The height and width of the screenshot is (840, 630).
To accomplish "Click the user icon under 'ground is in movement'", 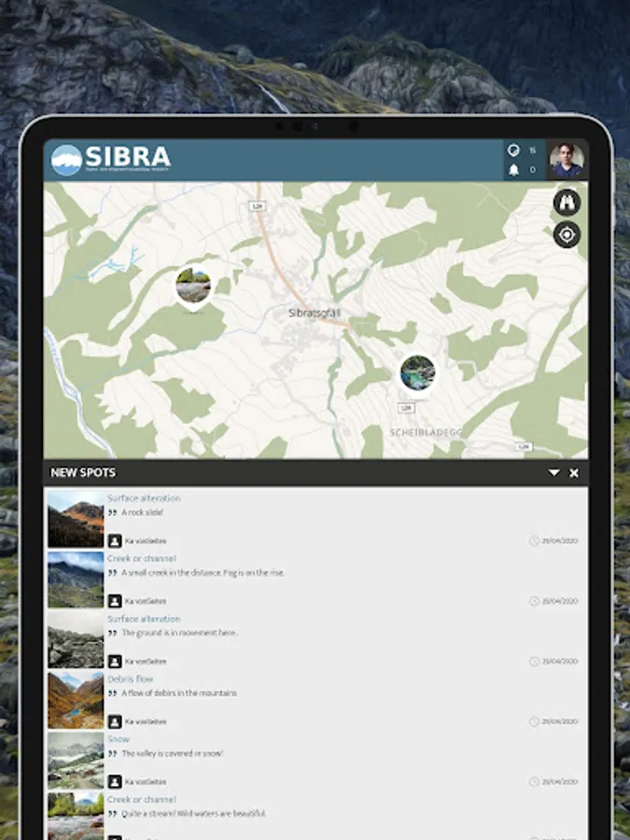I will (x=115, y=661).
